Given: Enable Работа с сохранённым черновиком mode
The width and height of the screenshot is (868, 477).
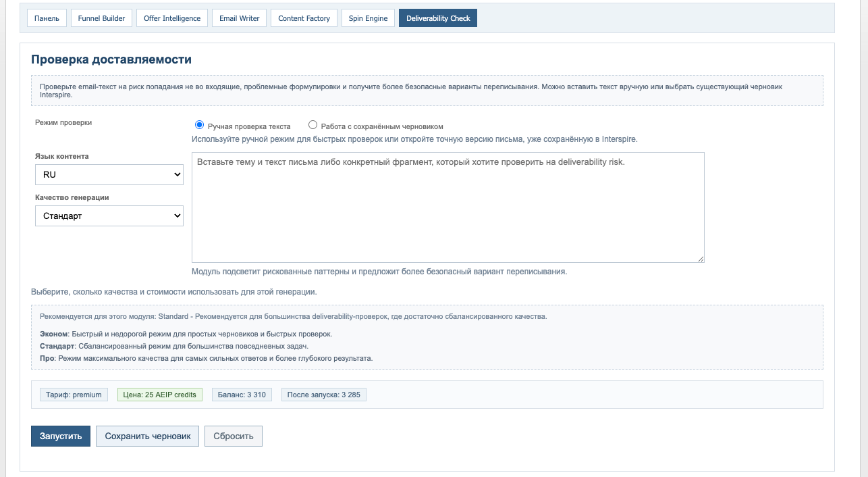Looking at the screenshot, I should coord(312,124).
